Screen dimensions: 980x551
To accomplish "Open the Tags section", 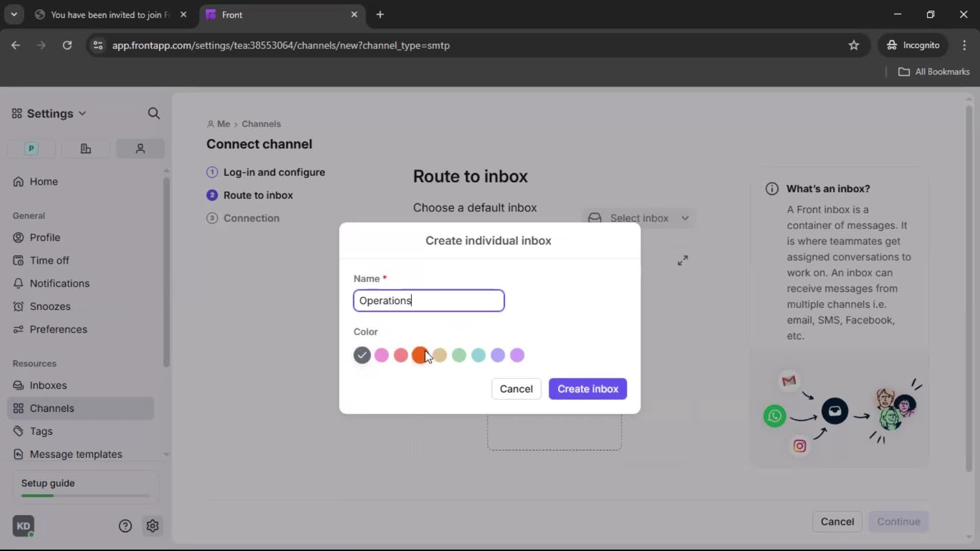I will click(x=41, y=431).
